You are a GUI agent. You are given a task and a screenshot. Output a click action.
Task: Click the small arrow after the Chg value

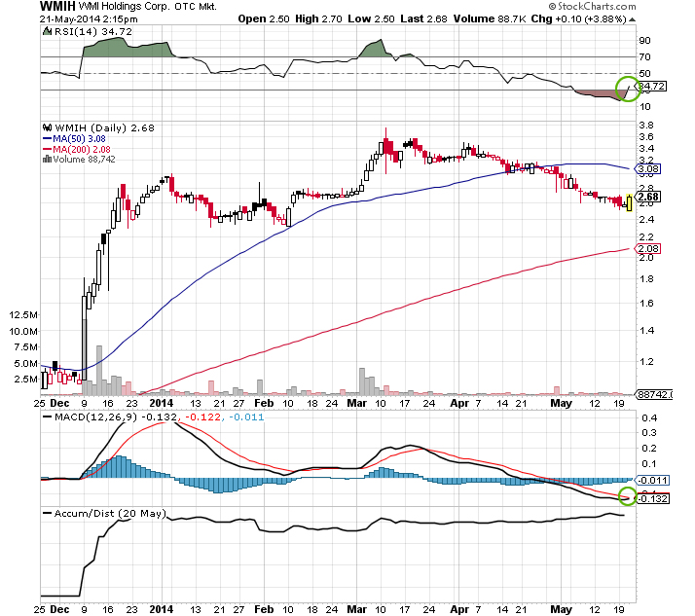[x=632, y=19]
